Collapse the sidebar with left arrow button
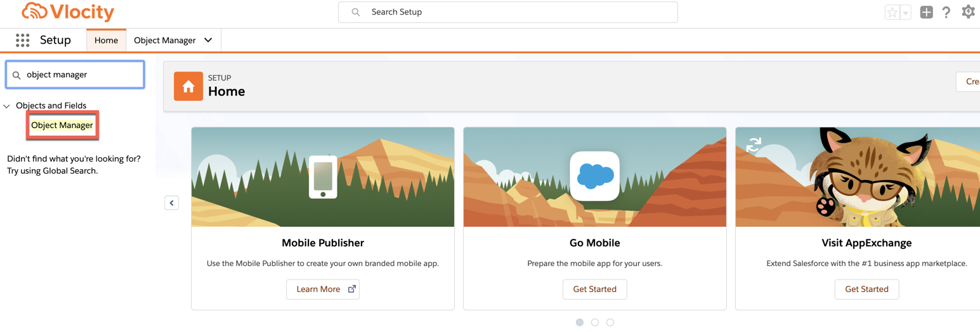980x332 pixels. tap(171, 203)
